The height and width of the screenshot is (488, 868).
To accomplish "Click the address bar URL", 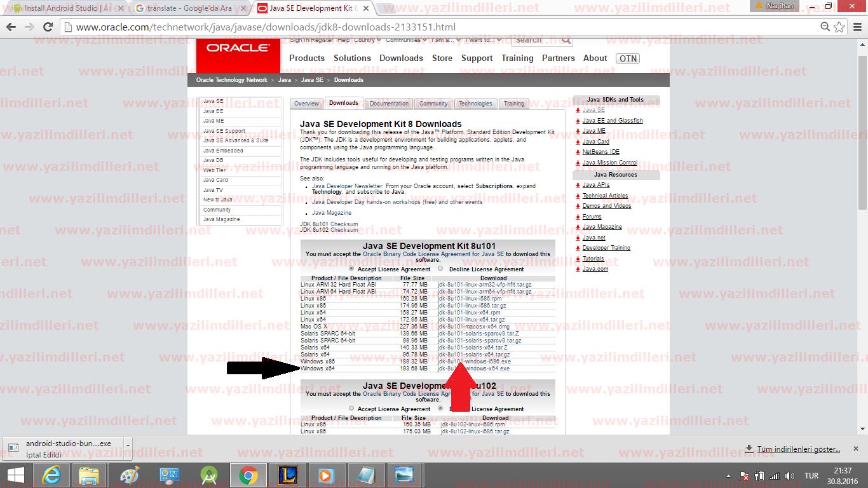I will 266,27.
